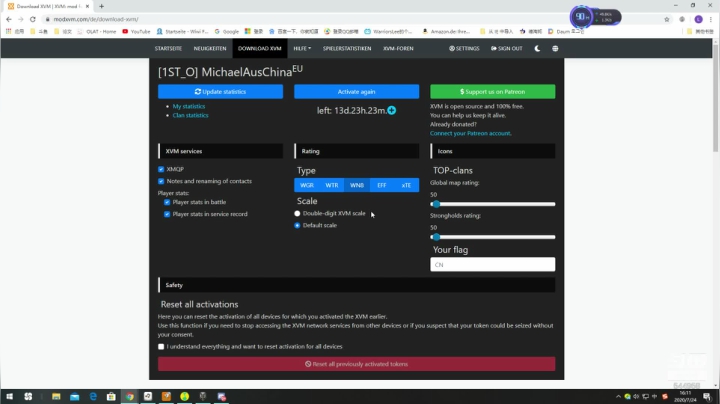
Task: Reload the page with the refresh icon
Action: tap(33, 19)
